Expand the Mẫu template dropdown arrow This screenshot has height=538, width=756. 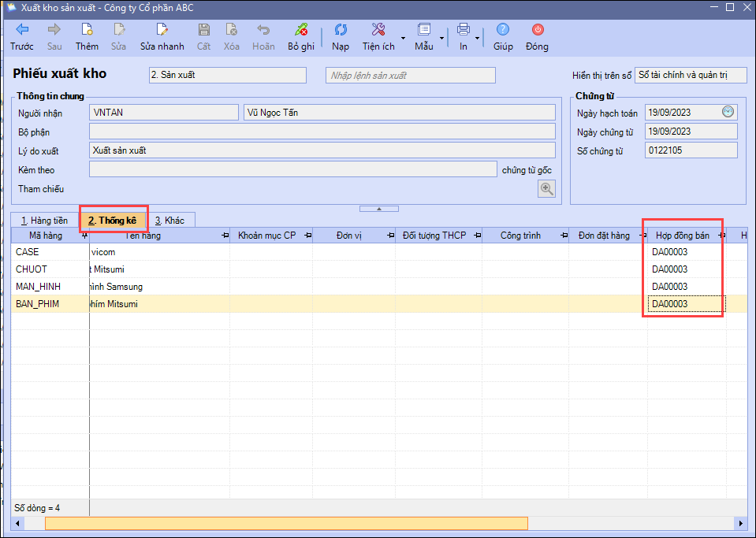(x=441, y=37)
